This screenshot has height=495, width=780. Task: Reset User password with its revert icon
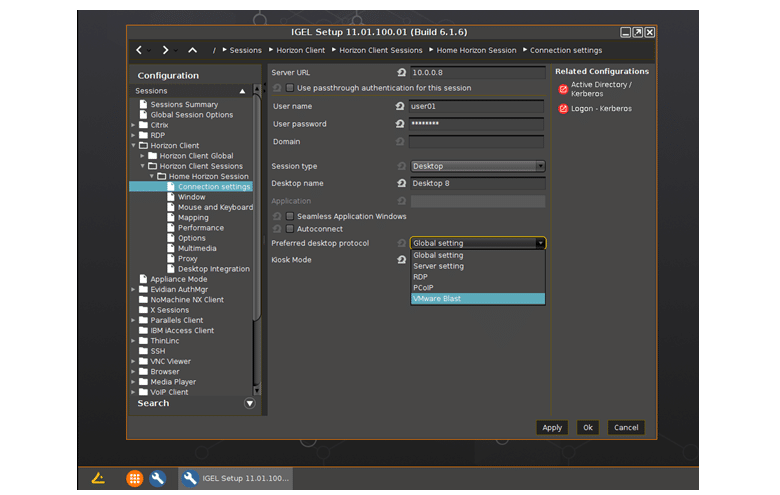400,124
